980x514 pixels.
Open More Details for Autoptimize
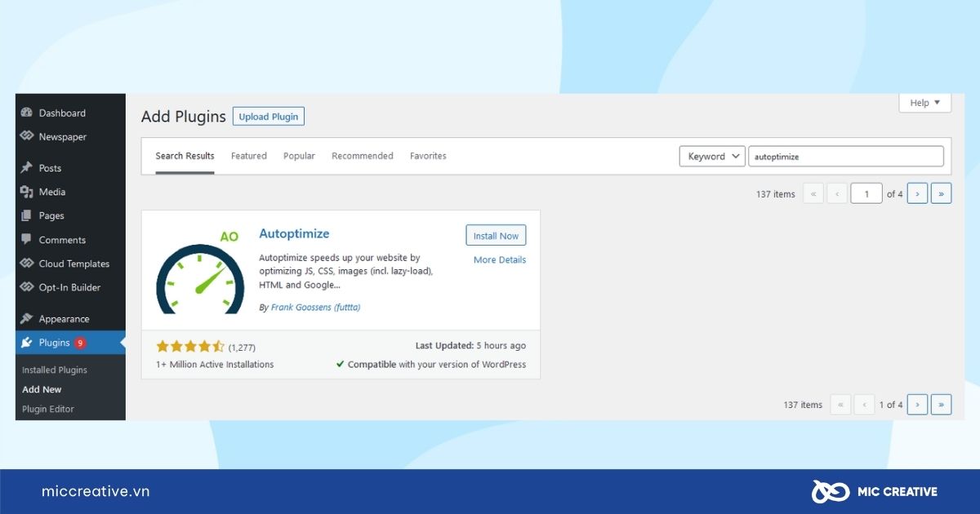click(x=500, y=259)
